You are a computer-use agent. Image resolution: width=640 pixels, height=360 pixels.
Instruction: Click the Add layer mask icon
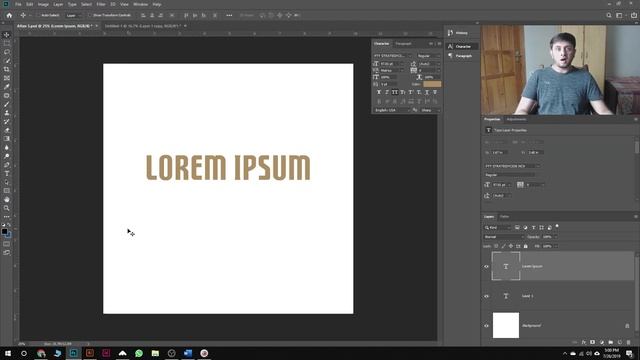[x=593, y=342]
